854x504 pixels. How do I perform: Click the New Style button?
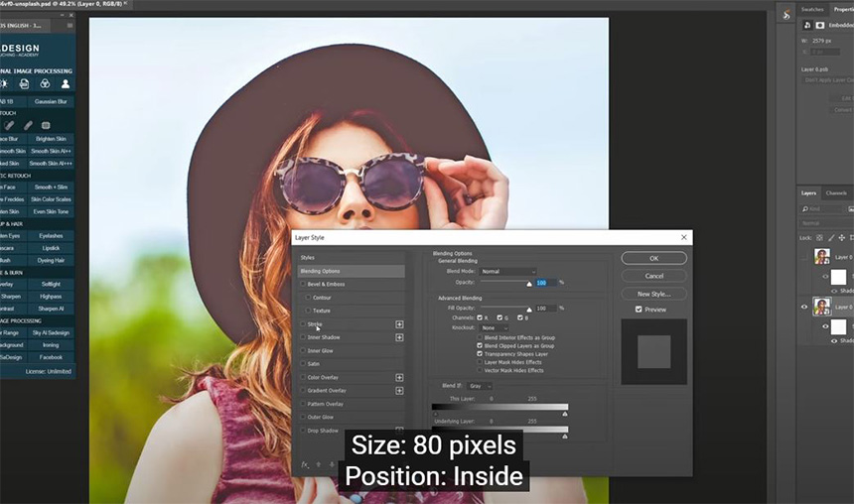[x=653, y=294]
